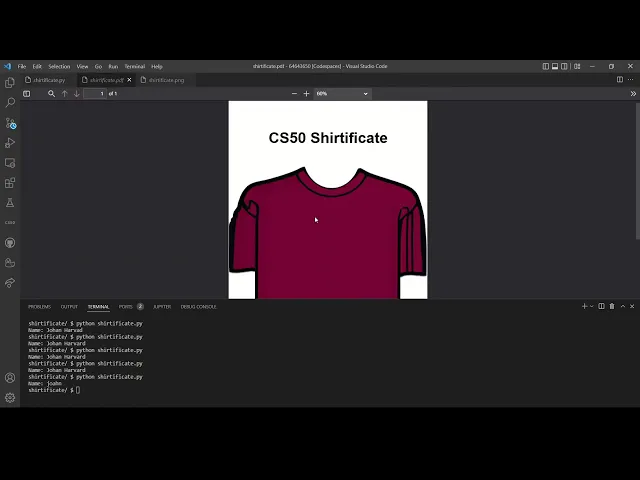
Task: Open the Terminal menu
Action: (135, 66)
